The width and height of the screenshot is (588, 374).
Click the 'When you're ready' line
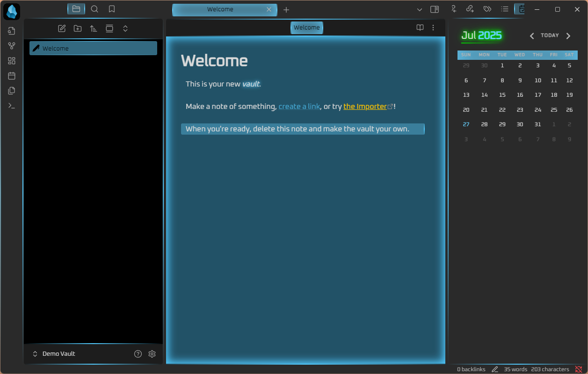(x=303, y=129)
